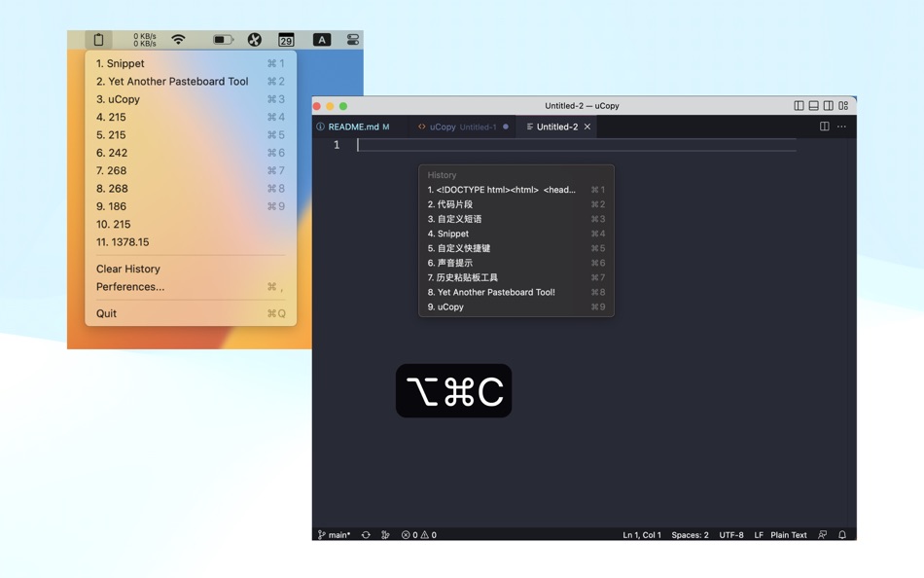Click the feedback icon in status bar

823,535
